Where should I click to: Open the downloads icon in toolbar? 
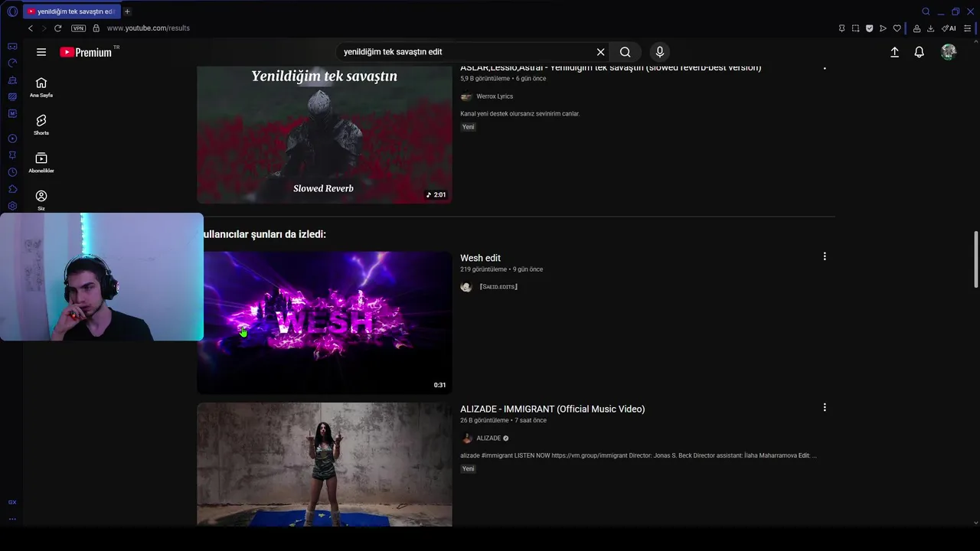coord(930,28)
